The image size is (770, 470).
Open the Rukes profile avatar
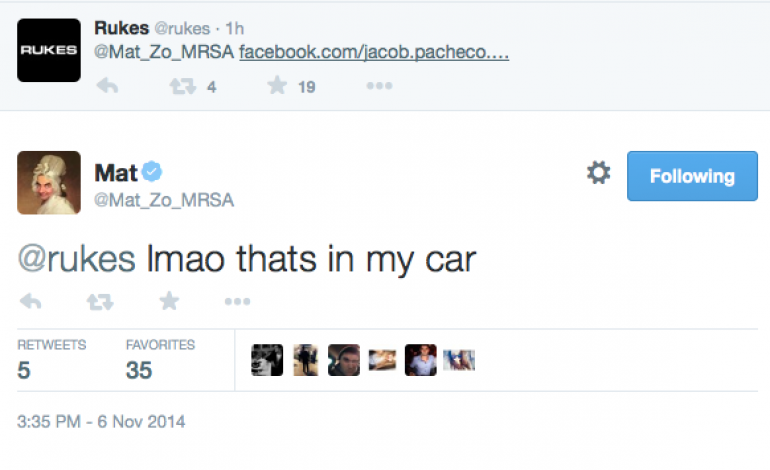tap(49, 50)
